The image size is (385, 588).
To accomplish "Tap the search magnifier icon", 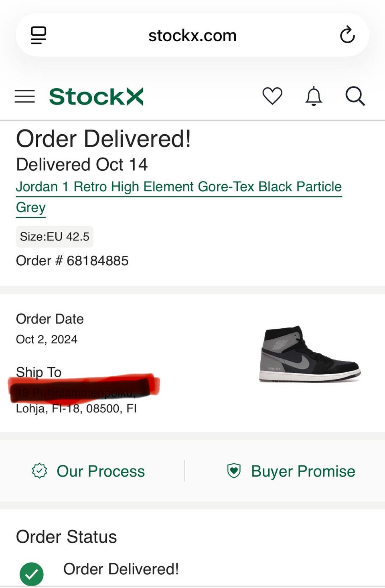I will (355, 96).
